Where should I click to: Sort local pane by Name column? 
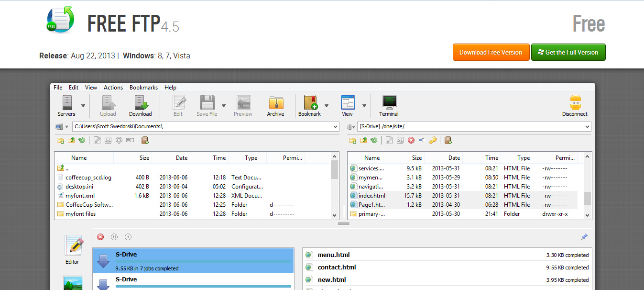79,158
